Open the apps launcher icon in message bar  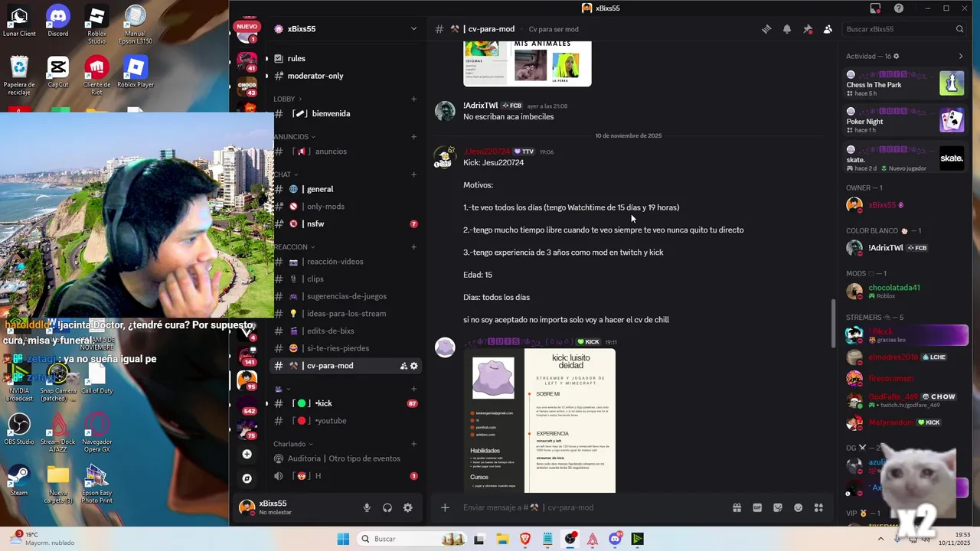818,507
